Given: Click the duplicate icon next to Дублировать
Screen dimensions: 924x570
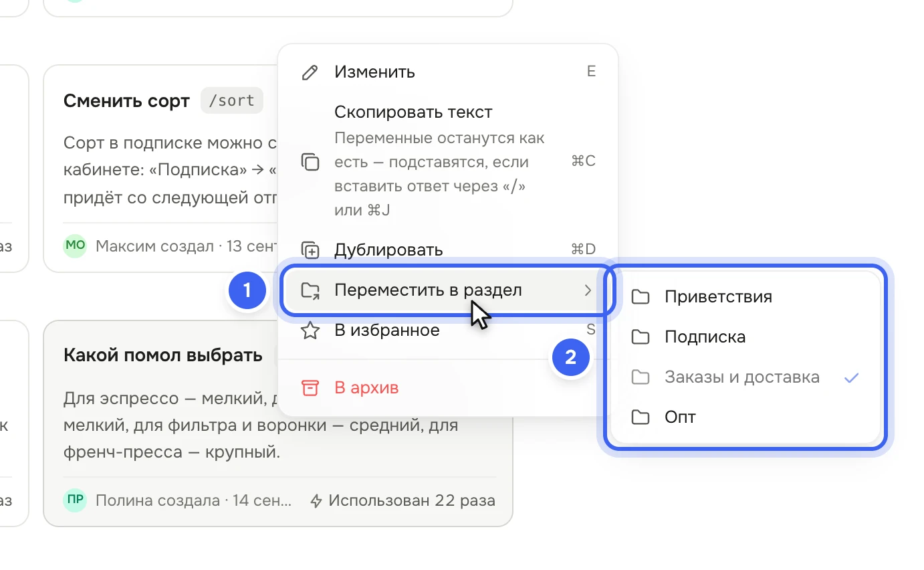Looking at the screenshot, I should tap(310, 250).
